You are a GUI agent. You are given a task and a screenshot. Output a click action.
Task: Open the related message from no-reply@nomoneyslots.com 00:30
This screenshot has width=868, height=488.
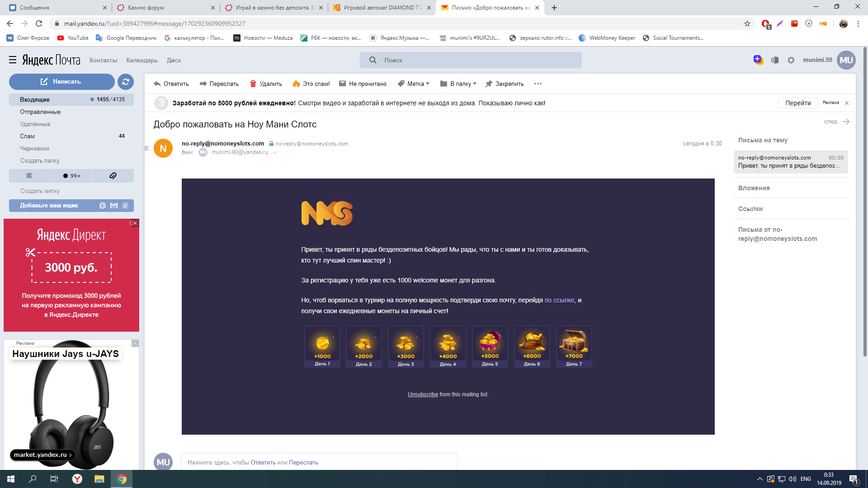(791, 162)
